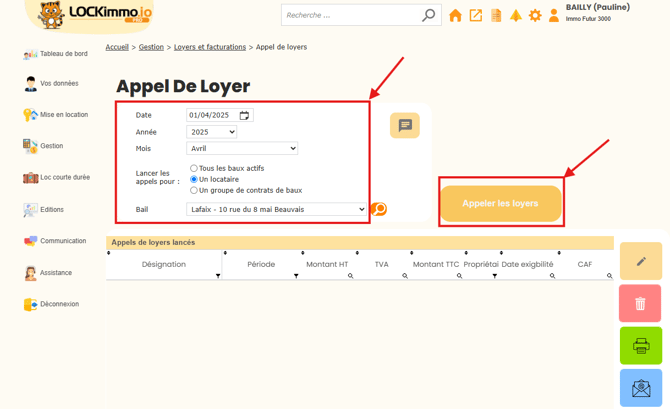Search in the Montant HT column
Screen dimensions: 670x409
coord(350,276)
